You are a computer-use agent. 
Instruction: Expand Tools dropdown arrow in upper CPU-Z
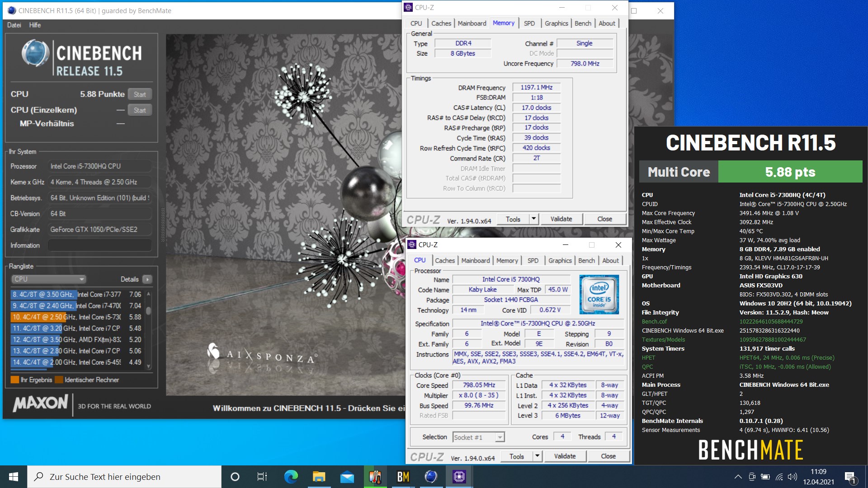(x=533, y=219)
